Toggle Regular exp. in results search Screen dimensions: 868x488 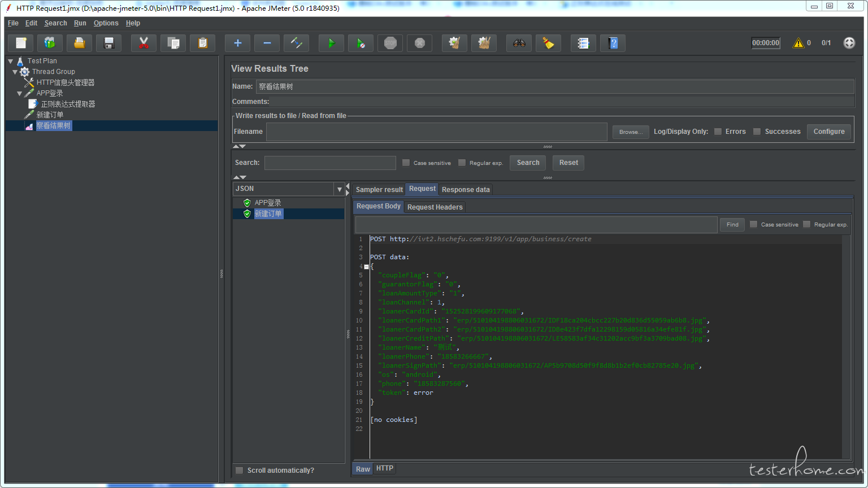point(462,163)
